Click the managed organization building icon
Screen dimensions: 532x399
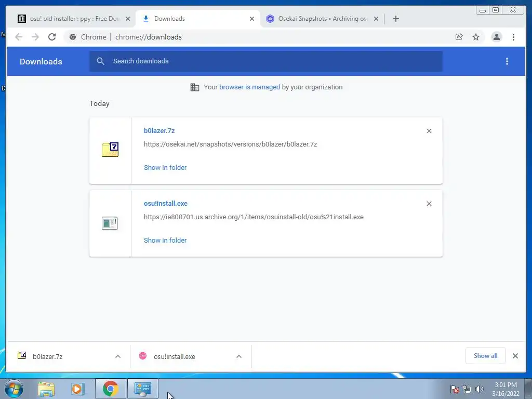click(x=195, y=87)
